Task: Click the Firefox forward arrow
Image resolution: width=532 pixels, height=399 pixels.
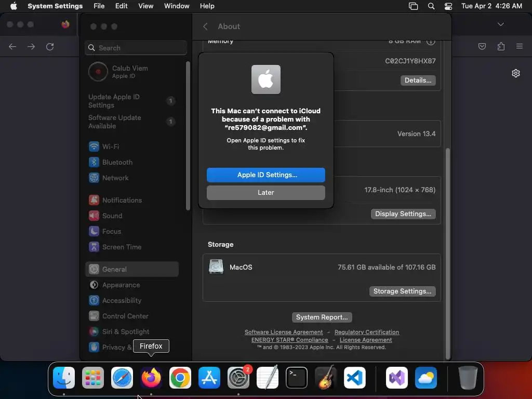Action: pyautogui.click(x=31, y=46)
